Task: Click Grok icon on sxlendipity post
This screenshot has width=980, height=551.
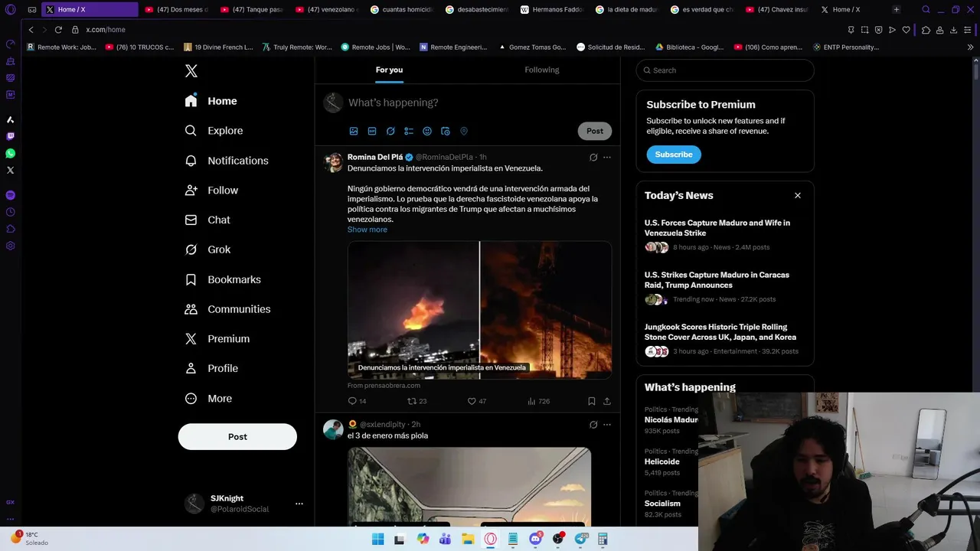Action: coord(593,425)
